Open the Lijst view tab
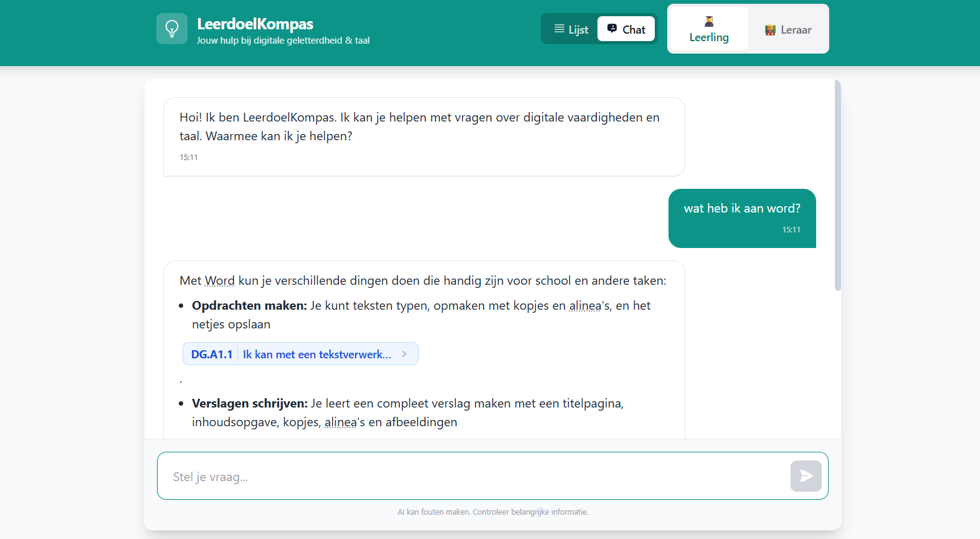980x539 pixels. 571,29
